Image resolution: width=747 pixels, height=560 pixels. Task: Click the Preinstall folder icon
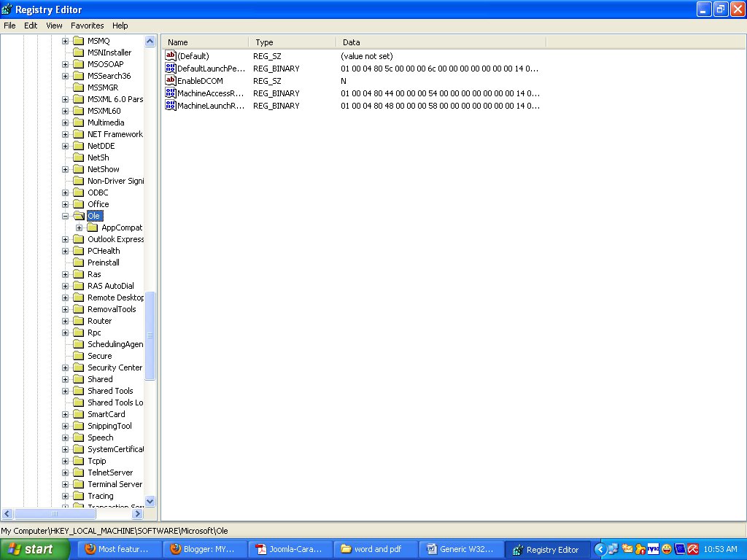click(x=79, y=262)
